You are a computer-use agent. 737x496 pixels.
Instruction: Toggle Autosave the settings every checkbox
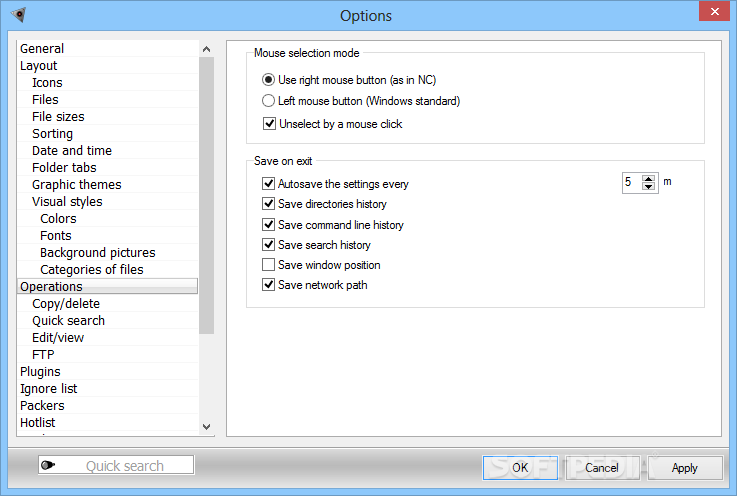[x=268, y=183]
